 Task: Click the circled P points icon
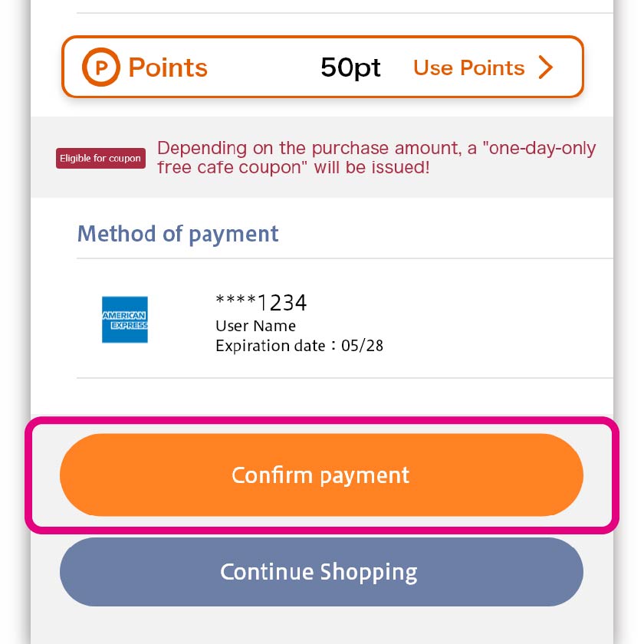(x=101, y=67)
